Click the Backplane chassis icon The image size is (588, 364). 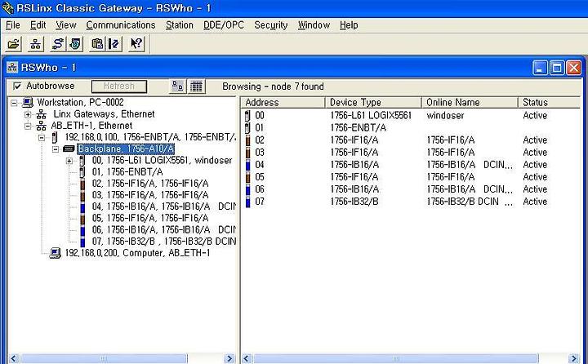coord(69,149)
